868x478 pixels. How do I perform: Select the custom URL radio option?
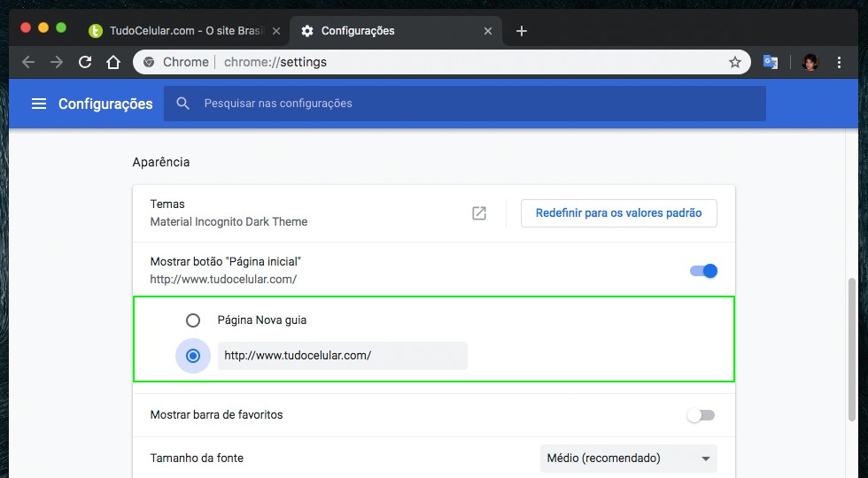pyautogui.click(x=193, y=356)
